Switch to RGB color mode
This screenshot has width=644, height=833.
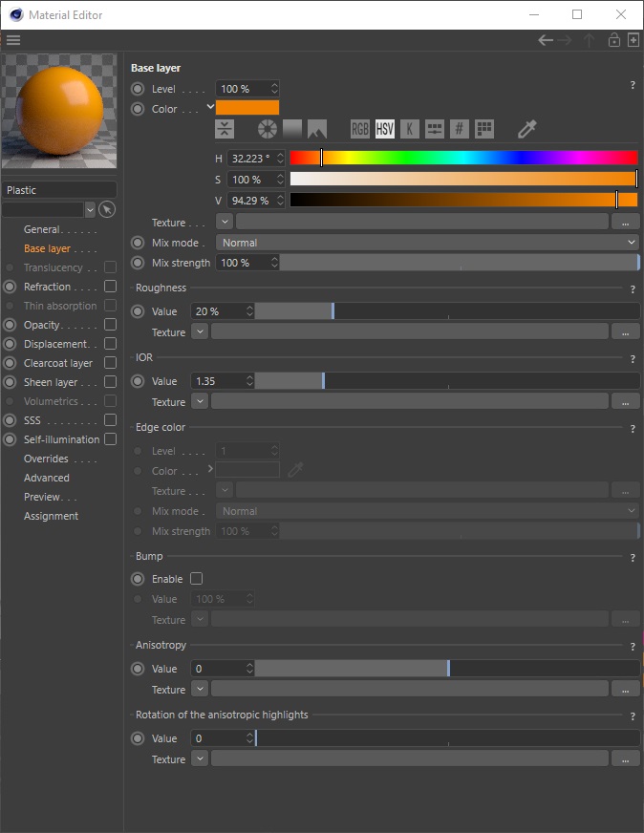coord(359,129)
